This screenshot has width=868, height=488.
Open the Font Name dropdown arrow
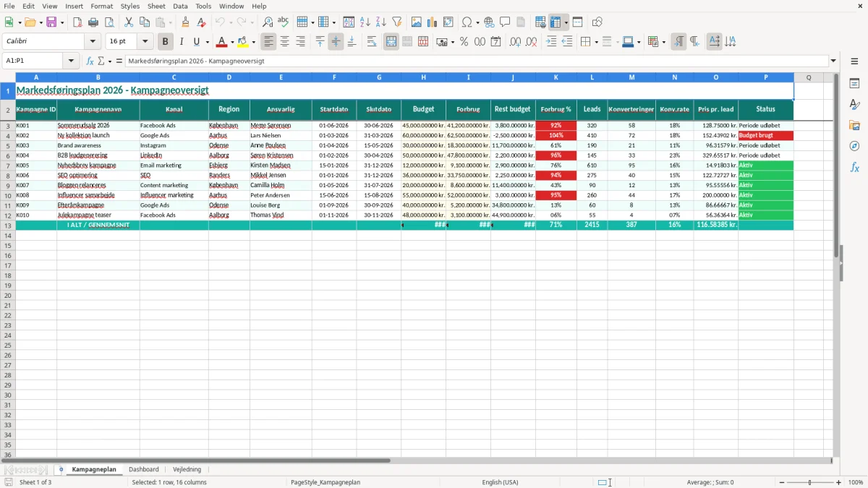[93, 42]
